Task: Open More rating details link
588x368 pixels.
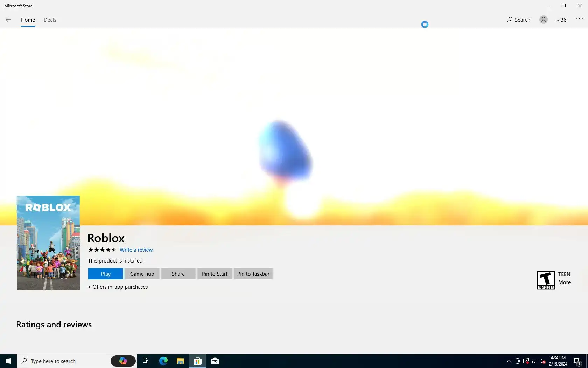Action: [565, 282]
